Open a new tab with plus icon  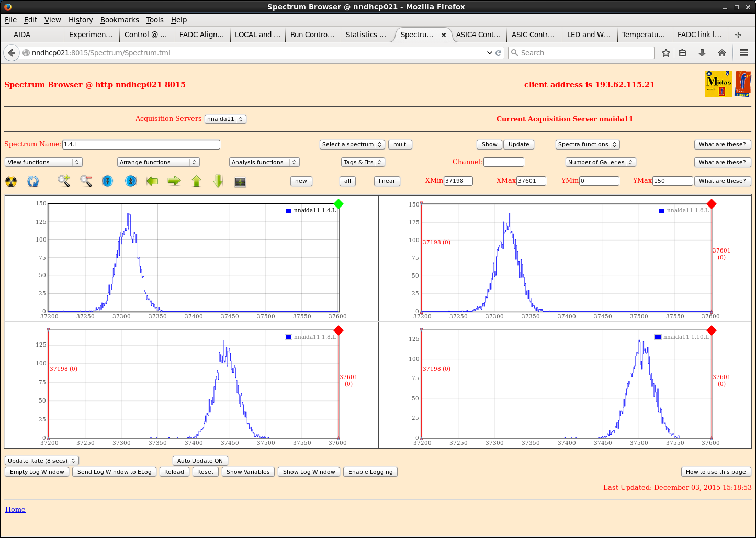[738, 35]
